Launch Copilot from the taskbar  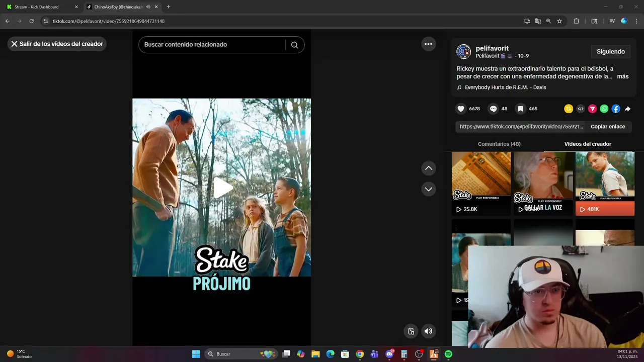click(301, 354)
